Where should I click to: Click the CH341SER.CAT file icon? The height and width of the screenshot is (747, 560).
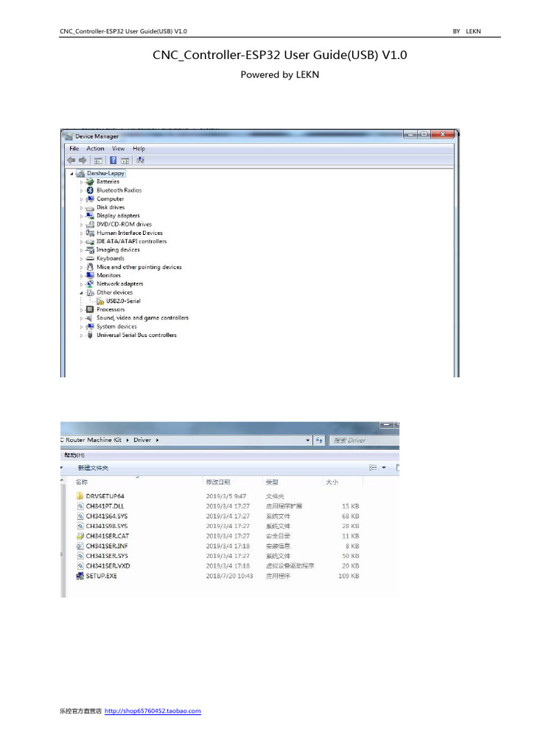[80, 536]
